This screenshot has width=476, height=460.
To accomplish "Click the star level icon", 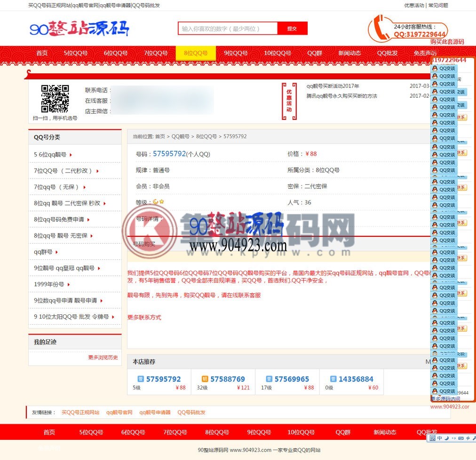I will pyautogui.click(x=161, y=202).
